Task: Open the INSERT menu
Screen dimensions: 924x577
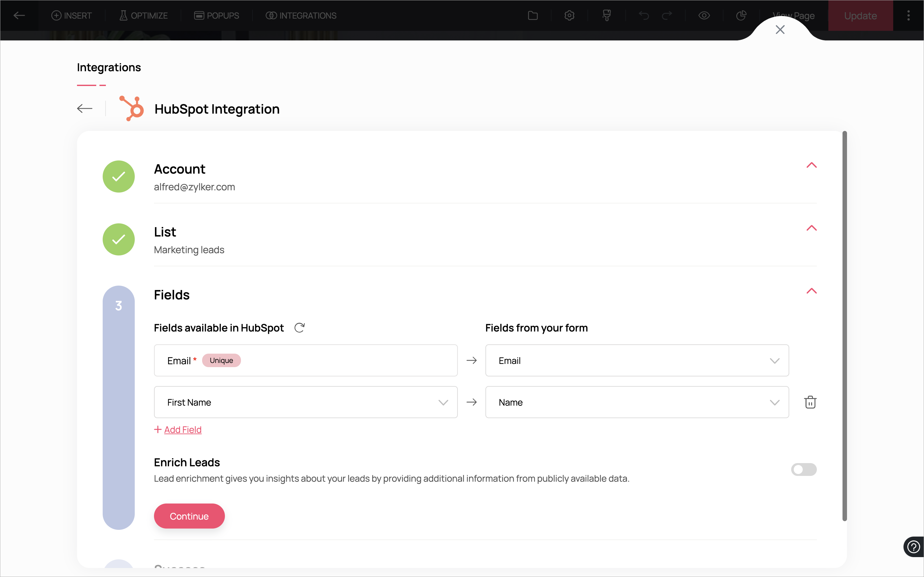Action: [72, 16]
